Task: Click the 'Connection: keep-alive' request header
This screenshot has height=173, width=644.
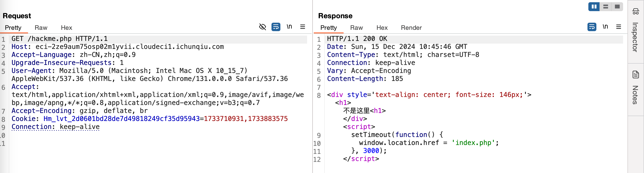Action: pos(55,127)
